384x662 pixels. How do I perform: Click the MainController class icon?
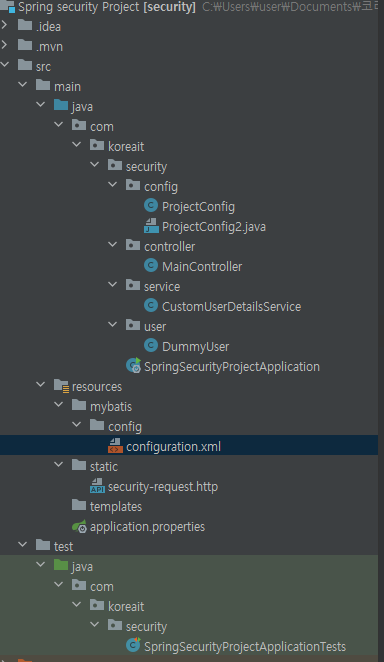click(151, 265)
